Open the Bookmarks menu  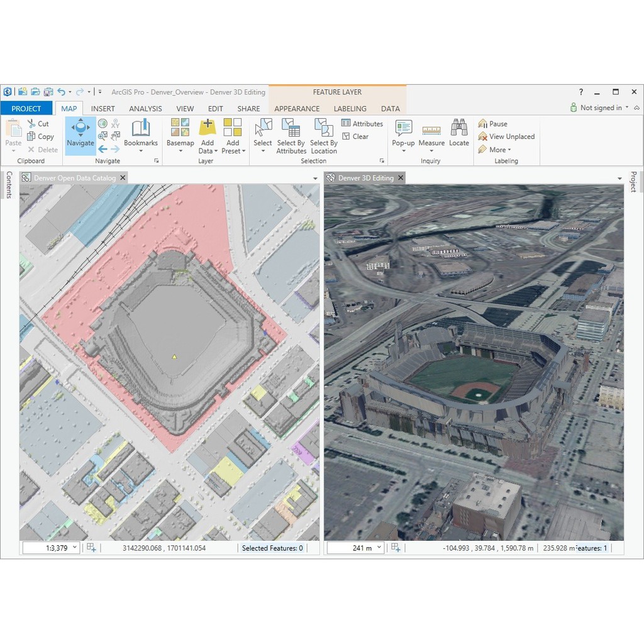click(141, 135)
